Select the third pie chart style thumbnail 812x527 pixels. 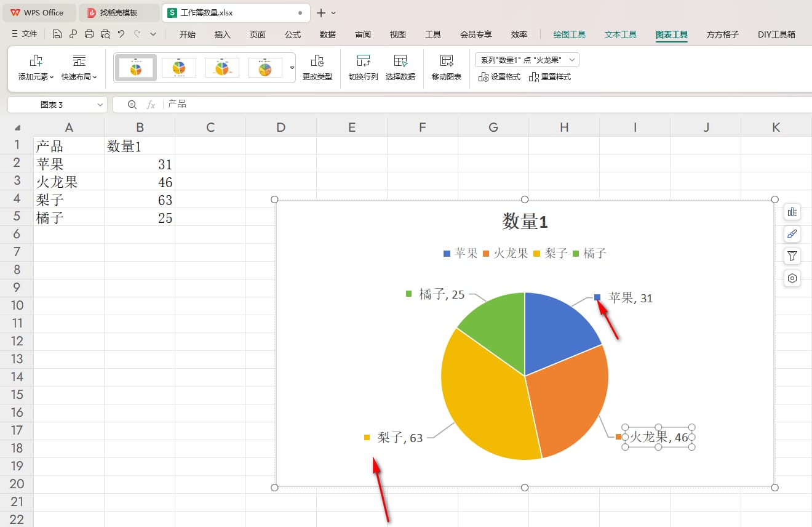(x=222, y=68)
